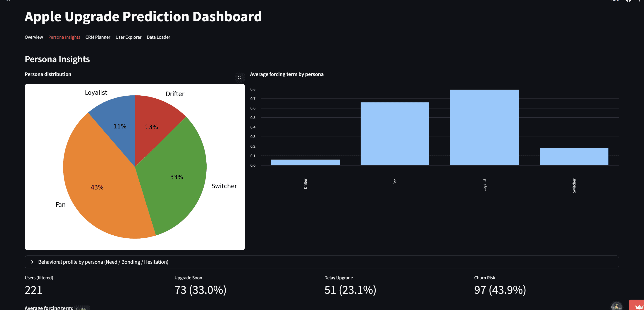Go to the User Explorer tab
The image size is (644, 310).
point(129,37)
